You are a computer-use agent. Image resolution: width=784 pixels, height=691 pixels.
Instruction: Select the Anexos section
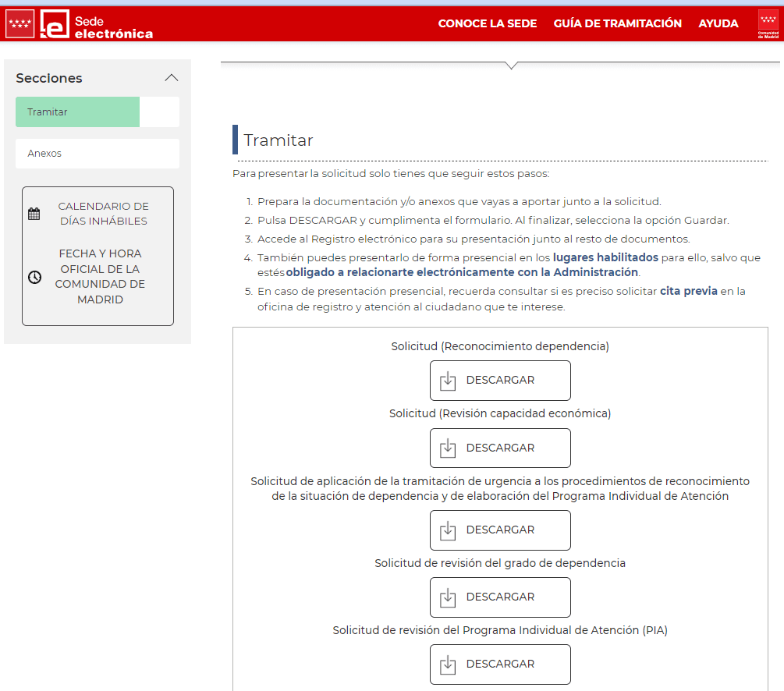tap(98, 154)
